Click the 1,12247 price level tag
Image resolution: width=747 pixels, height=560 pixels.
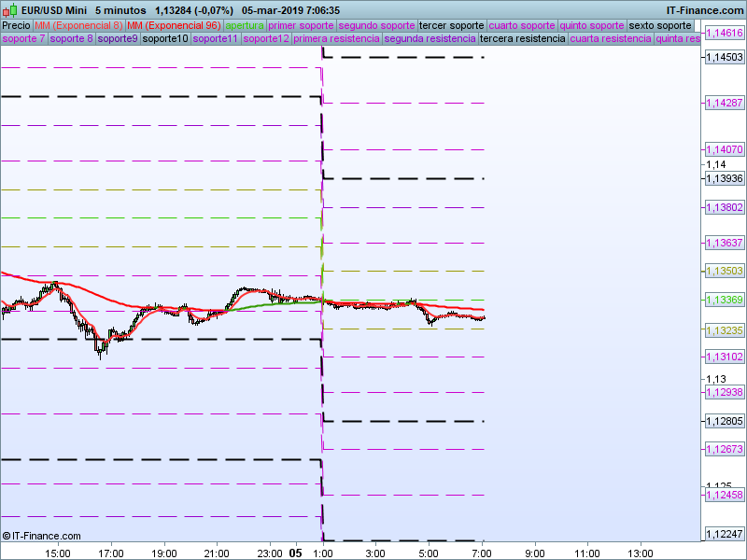click(x=725, y=534)
